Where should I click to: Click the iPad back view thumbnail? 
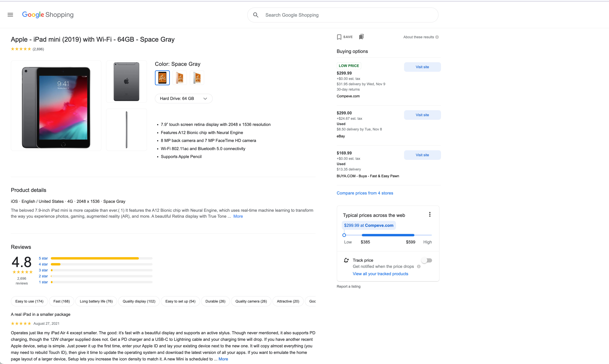point(126,81)
